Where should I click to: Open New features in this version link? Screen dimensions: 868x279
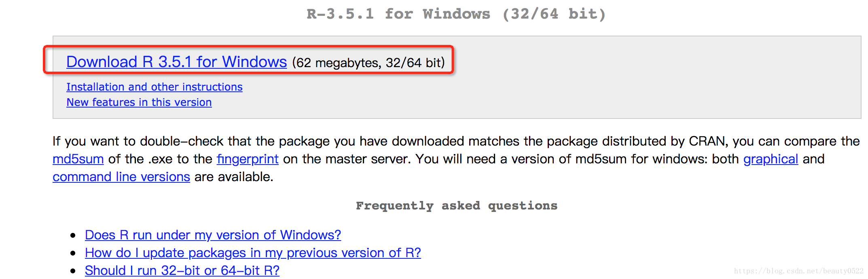click(x=139, y=102)
